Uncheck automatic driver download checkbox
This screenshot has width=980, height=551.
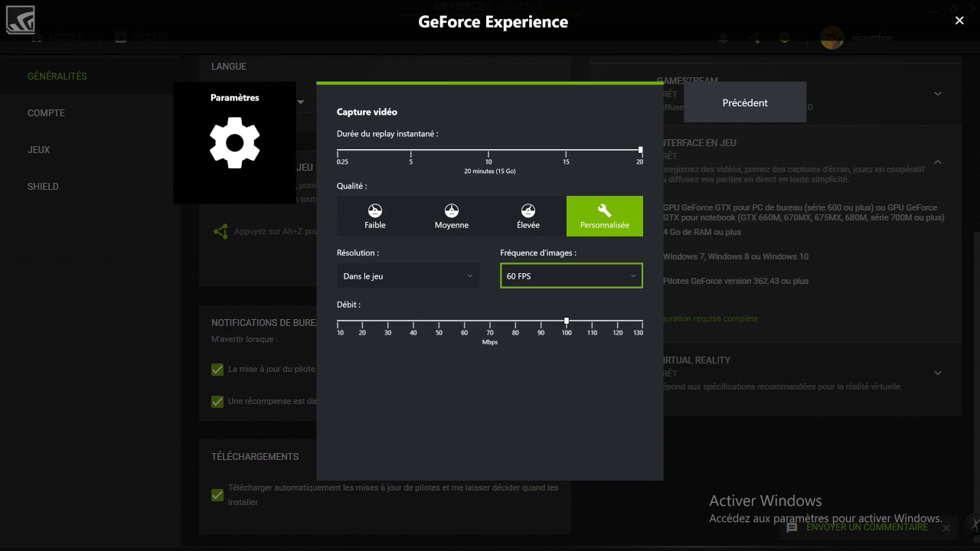217,495
